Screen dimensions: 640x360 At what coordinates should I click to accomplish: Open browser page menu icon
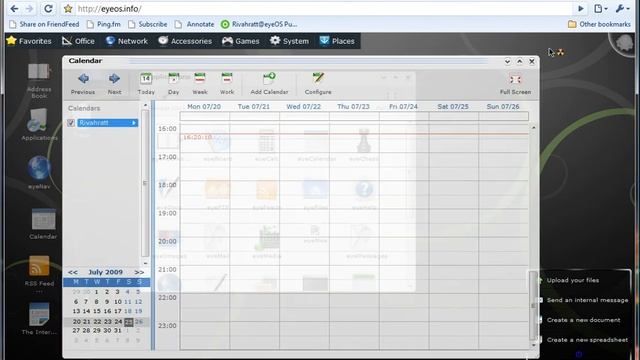tap(600, 9)
